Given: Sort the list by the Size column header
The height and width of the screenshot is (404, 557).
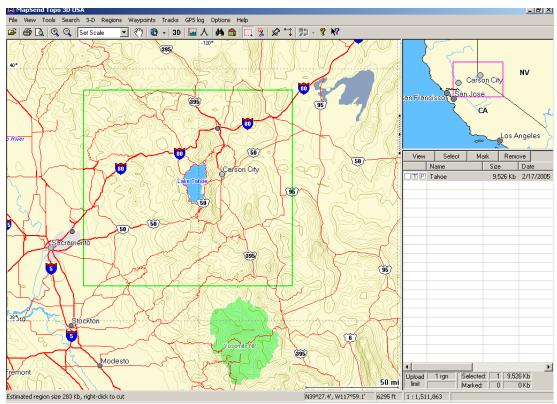Looking at the screenshot, I should pos(500,166).
